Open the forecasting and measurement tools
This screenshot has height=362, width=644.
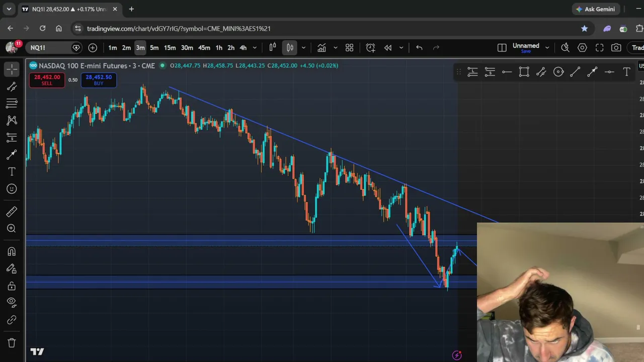(12, 138)
